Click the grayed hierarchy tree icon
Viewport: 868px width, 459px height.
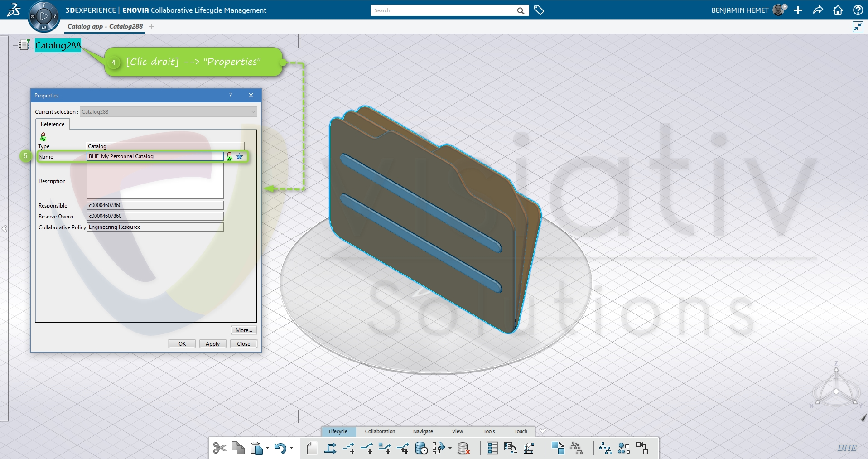coord(576,449)
